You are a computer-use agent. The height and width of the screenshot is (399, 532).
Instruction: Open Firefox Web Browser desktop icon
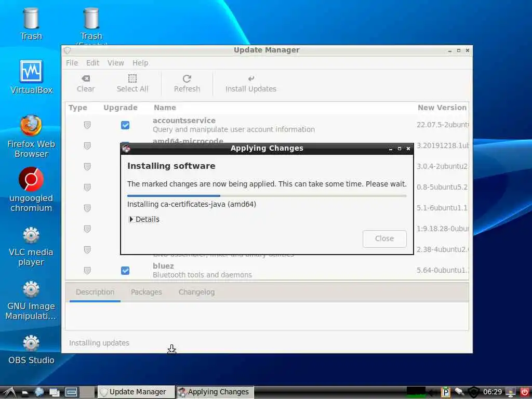[x=31, y=137]
